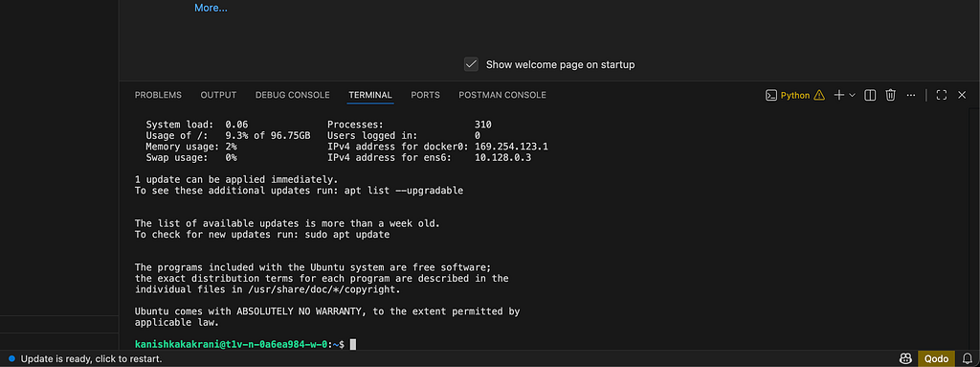Click the Memory usage 2% value
The image size is (980, 367).
click(232, 147)
